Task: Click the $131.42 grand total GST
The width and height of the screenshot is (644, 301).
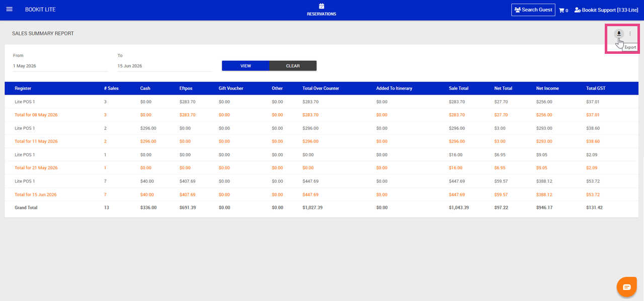Action: 594,207
